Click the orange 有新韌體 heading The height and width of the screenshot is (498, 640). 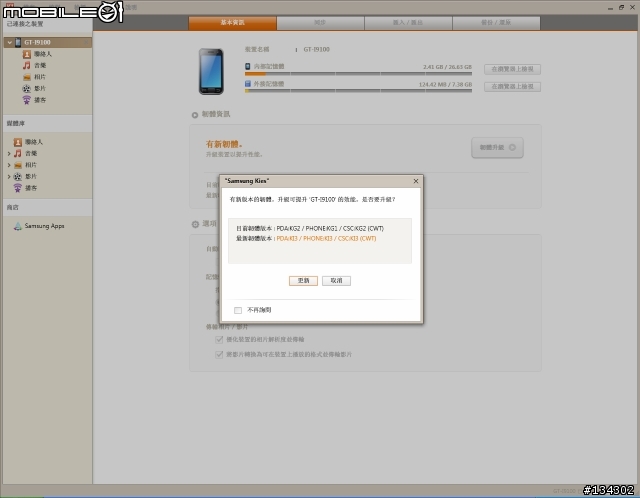coord(224,144)
